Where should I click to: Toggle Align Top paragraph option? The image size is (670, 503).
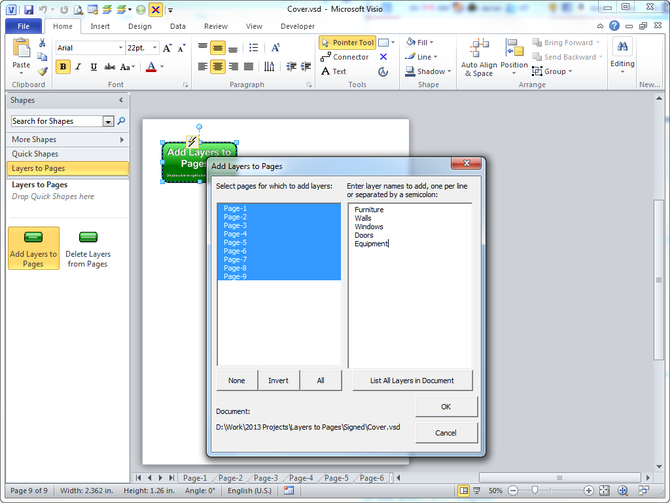pyautogui.click(x=203, y=47)
